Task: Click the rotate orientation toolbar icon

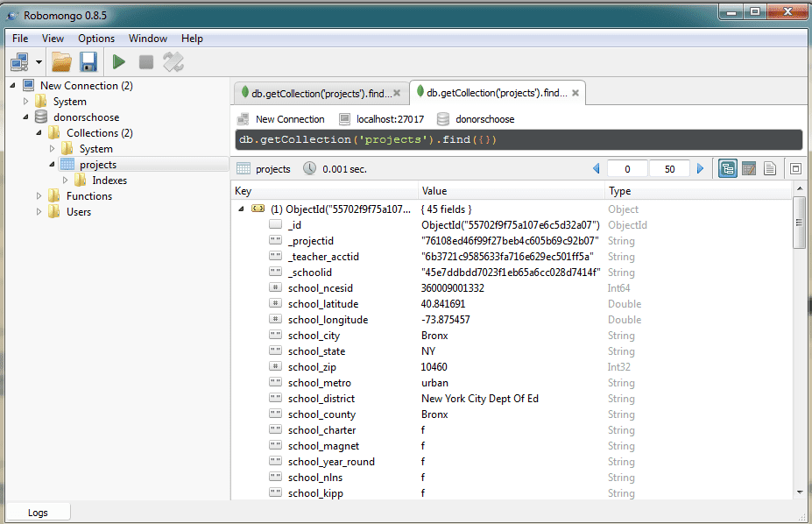Action: coord(173,63)
